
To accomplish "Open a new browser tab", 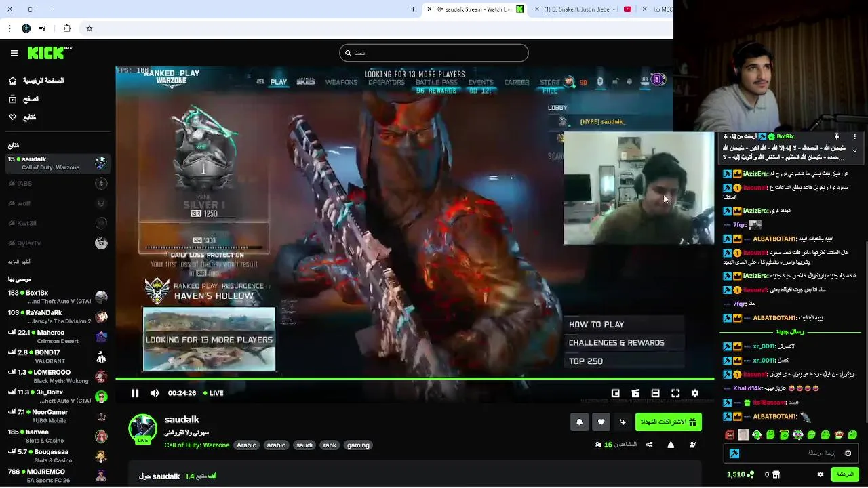I will 413,9.
